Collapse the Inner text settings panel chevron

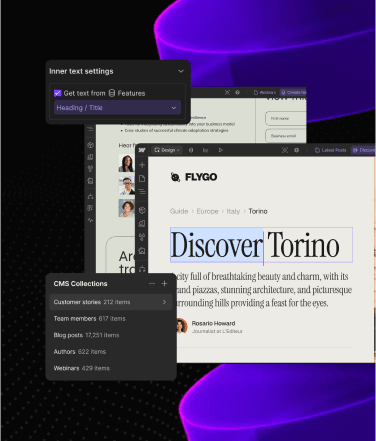click(x=181, y=71)
